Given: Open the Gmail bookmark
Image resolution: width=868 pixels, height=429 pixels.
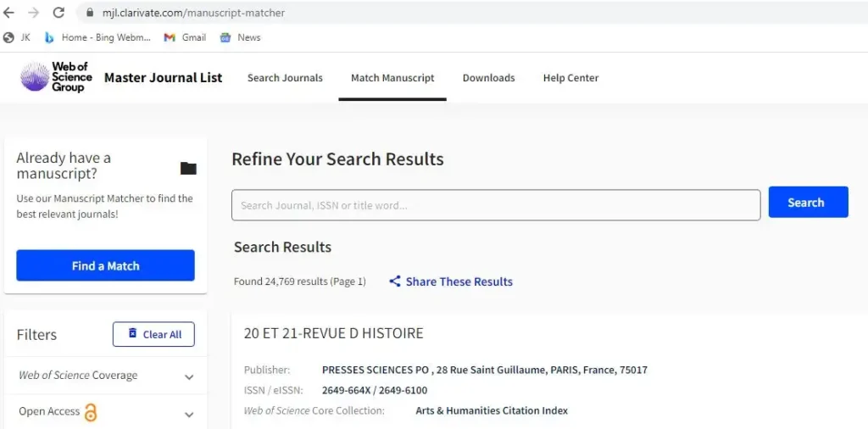Looking at the screenshot, I should (x=185, y=37).
